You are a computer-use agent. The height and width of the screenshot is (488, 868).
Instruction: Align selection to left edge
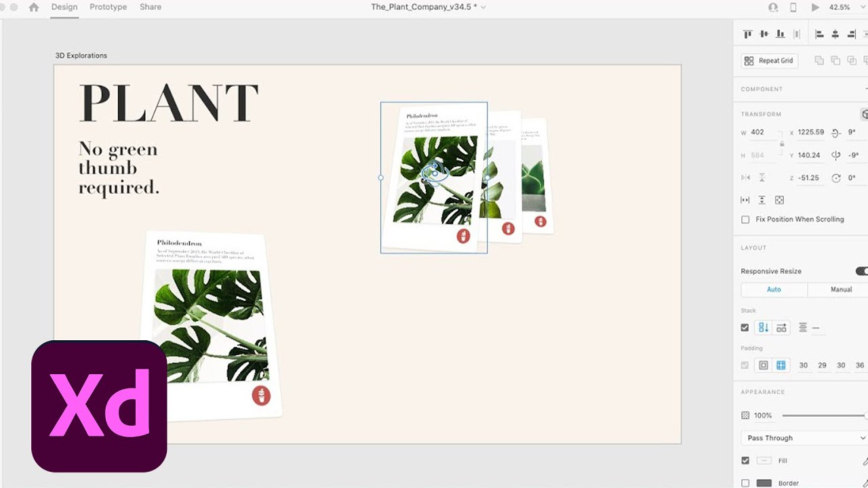coord(819,34)
